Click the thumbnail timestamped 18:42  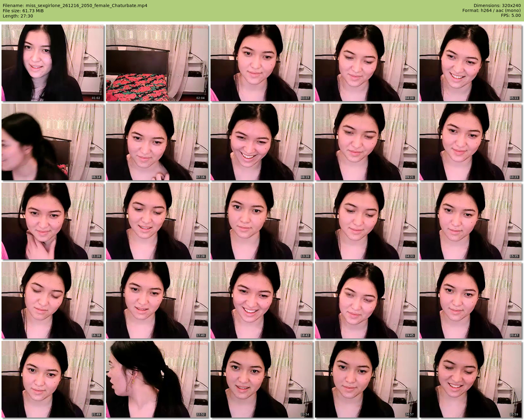(x=262, y=300)
